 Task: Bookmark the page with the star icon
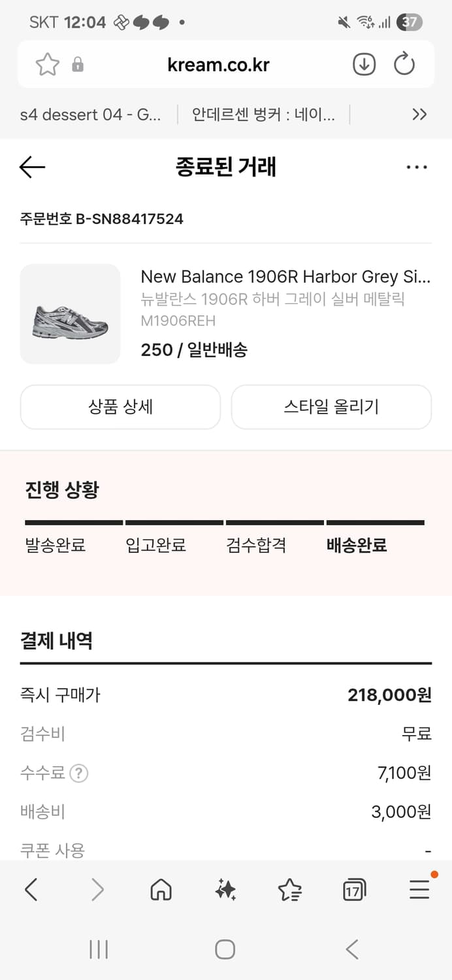tap(46, 63)
